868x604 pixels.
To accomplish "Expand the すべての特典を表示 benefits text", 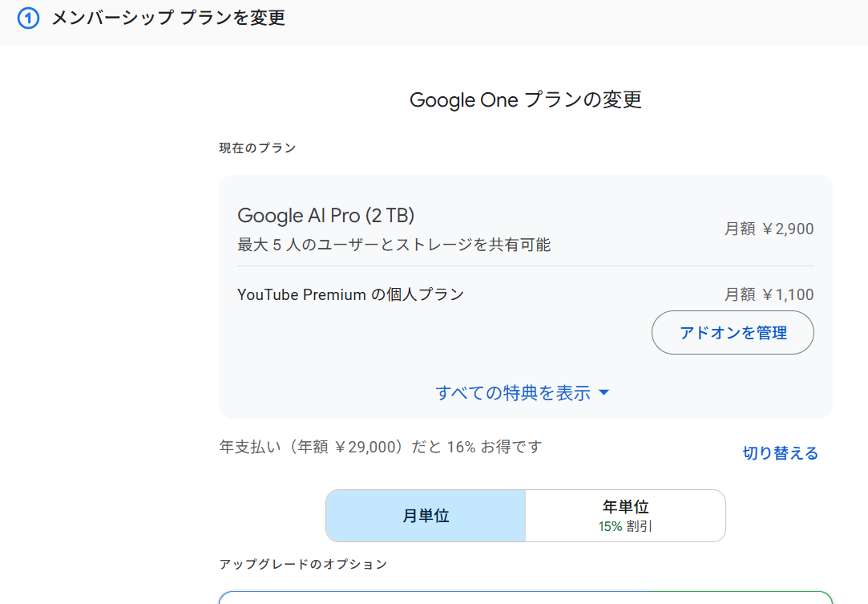I will pyautogui.click(x=513, y=393).
